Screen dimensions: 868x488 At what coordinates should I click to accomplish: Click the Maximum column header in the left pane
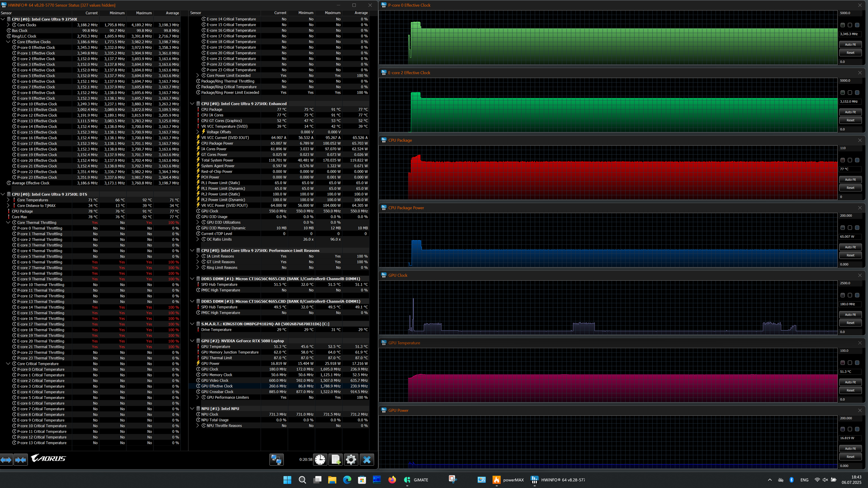coord(144,13)
